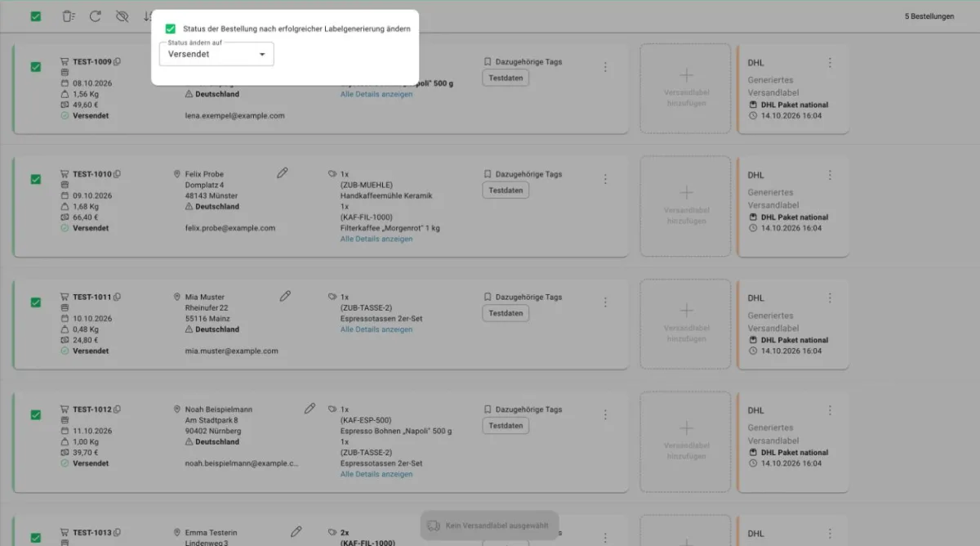980x546 pixels.
Task: Deselect order TEST-1013 checkbox
Action: [36, 537]
